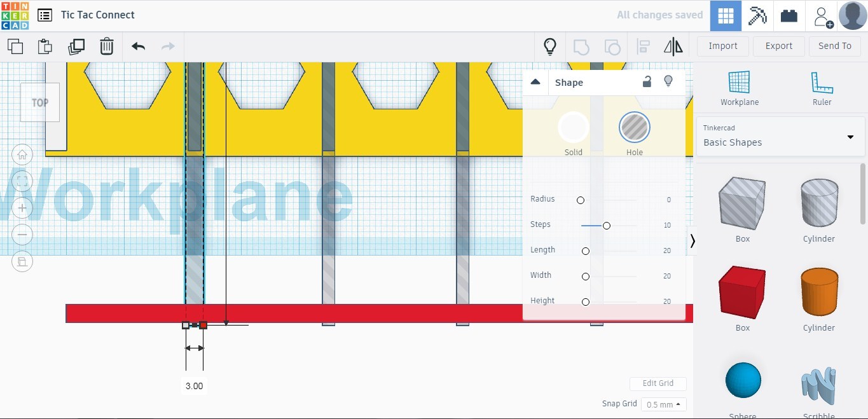Switch to 3D design grid view
Screen dimensions: 868x419
pyautogui.click(x=726, y=16)
